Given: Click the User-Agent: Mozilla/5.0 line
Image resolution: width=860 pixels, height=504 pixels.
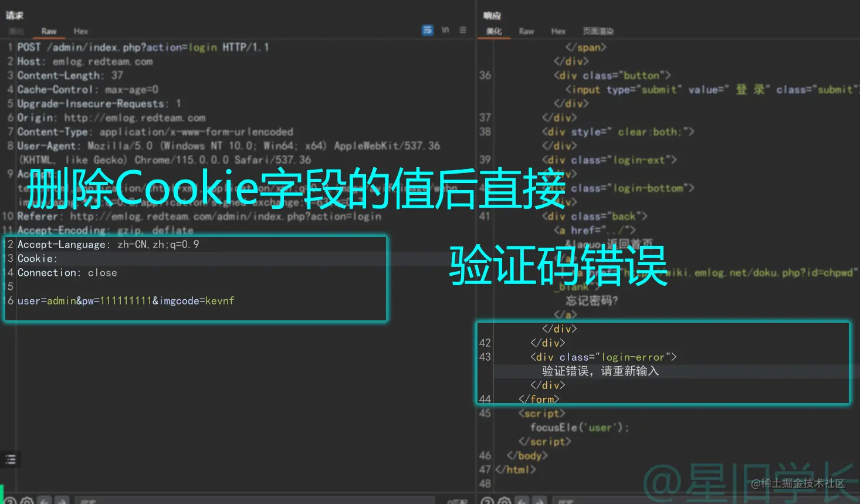Looking at the screenshot, I should point(229,146).
